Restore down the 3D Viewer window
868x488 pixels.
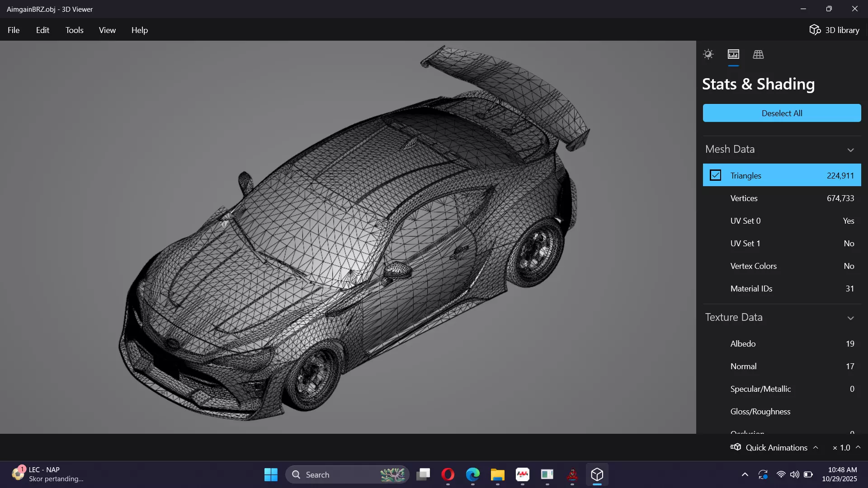(x=829, y=9)
